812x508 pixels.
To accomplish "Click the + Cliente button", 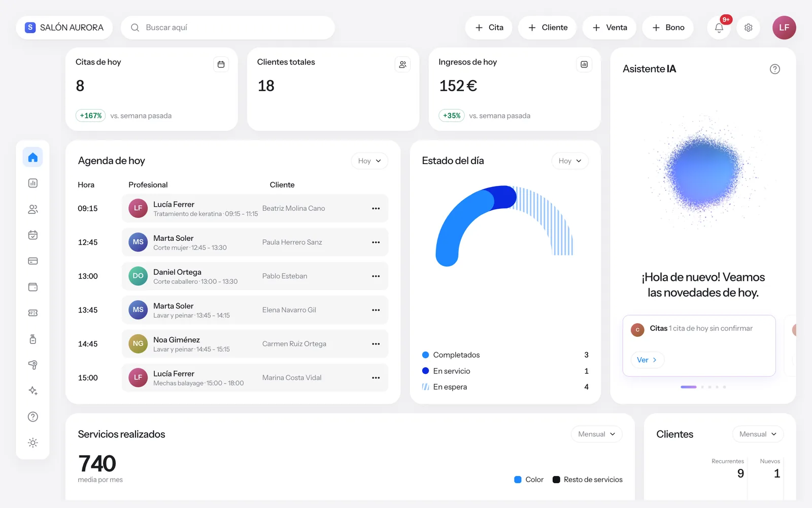I will coord(547,27).
